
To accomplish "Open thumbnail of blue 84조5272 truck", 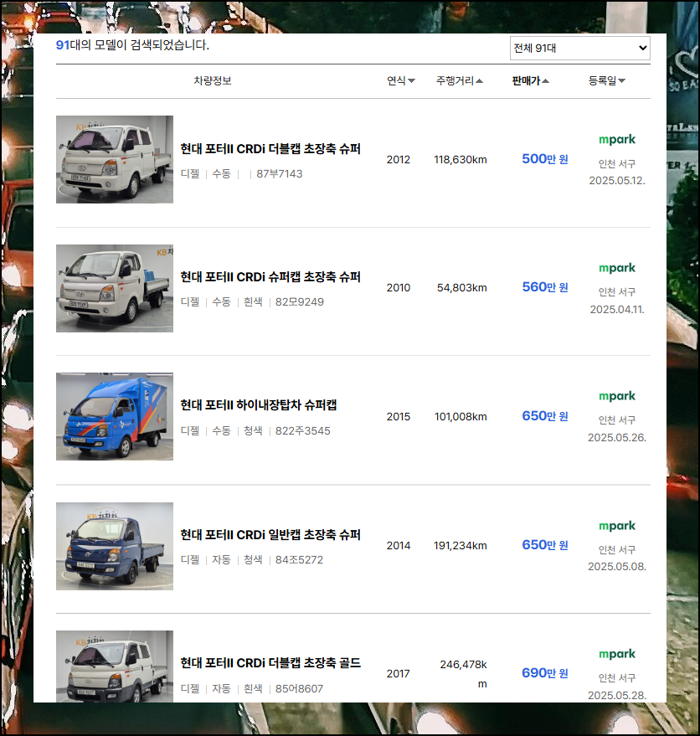I will click(x=115, y=546).
